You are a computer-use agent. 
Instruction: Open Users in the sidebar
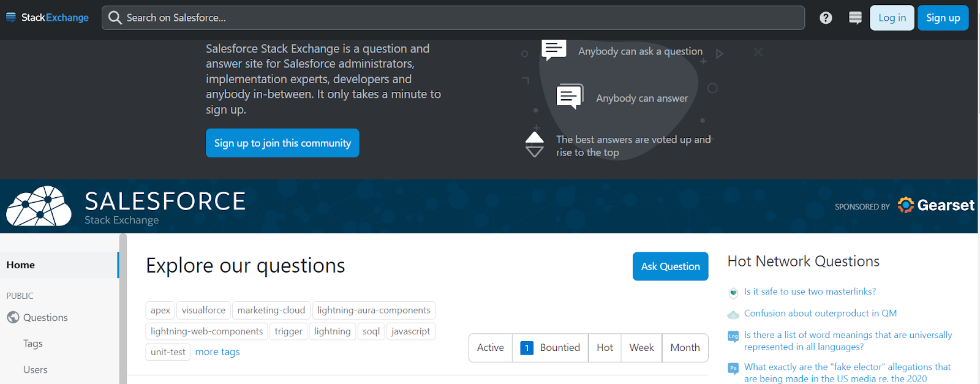pyautogui.click(x=36, y=370)
